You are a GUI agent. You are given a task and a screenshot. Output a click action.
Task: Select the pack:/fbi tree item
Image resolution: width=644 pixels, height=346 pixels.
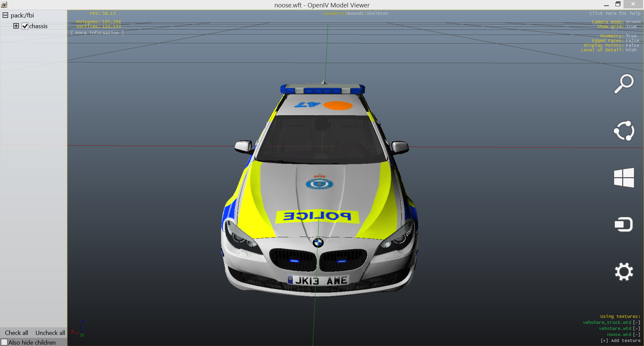click(22, 15)
